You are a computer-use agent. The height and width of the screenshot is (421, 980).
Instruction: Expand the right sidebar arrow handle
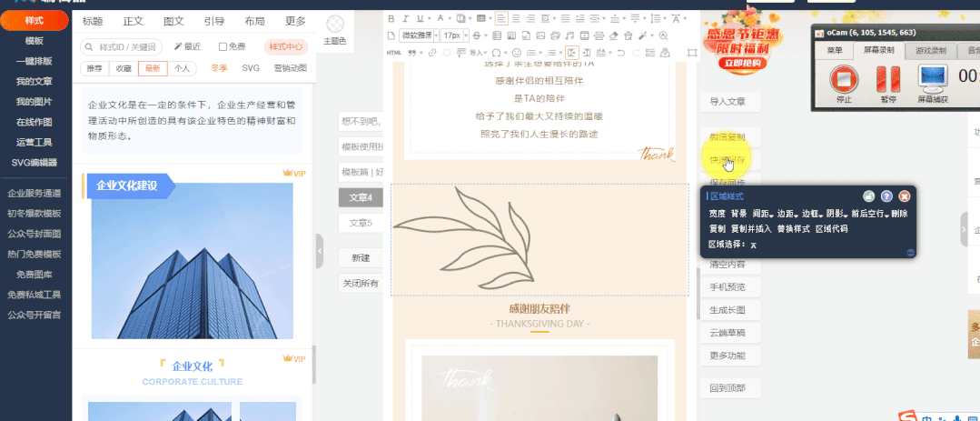tap(964, 229)
